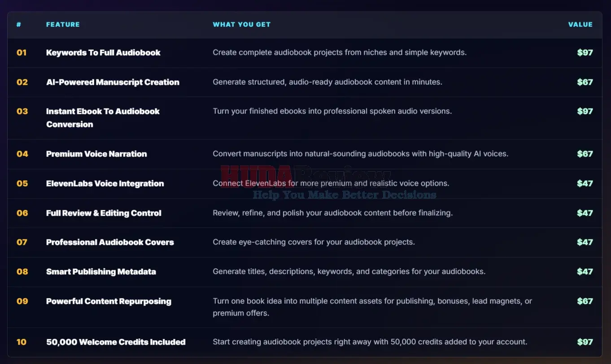This screenshot has width=611, height=364.
Task: Click the $67 value for Premium Voice Narration
Action: point(585,154)
